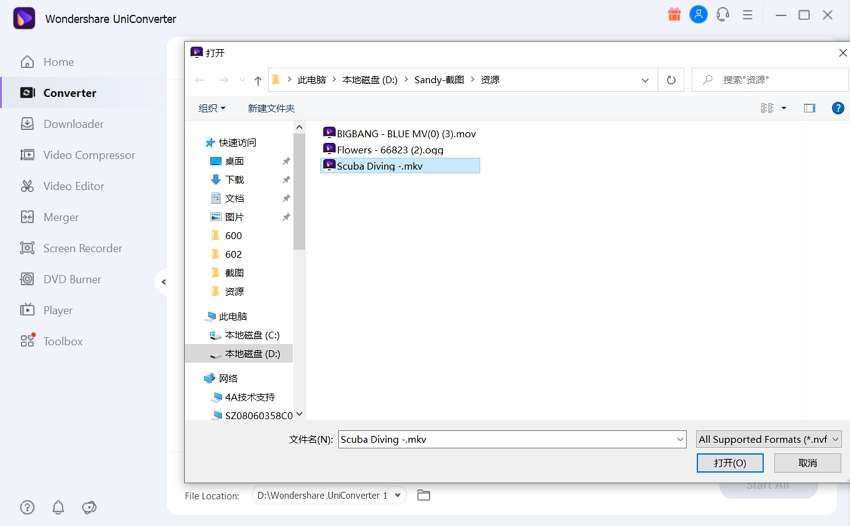Open the 组织 organize menu
The height and width of the screenshot is (526, 850).
[211, 108]
